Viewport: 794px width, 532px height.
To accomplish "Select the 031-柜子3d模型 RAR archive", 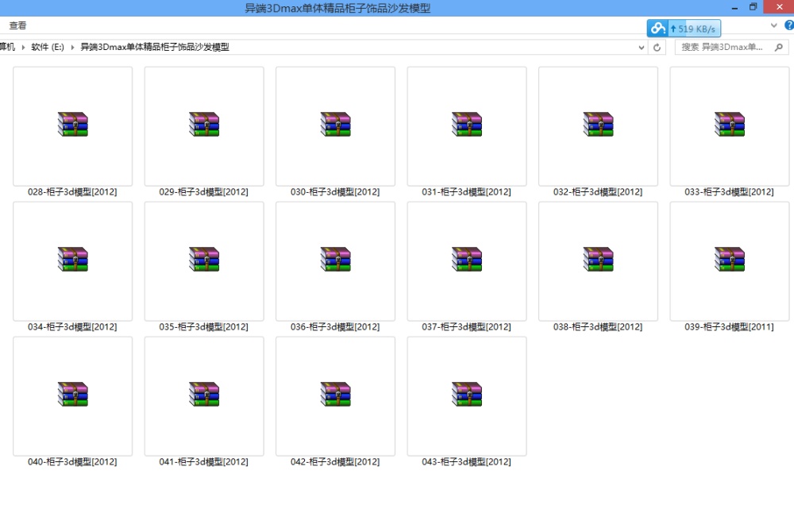I will click(466, 126).
